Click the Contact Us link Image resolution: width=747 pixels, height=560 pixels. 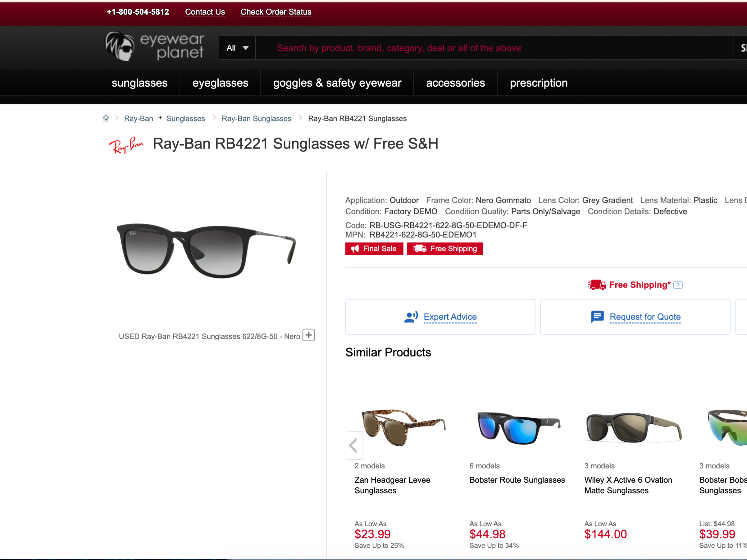[x=205, y=12]
